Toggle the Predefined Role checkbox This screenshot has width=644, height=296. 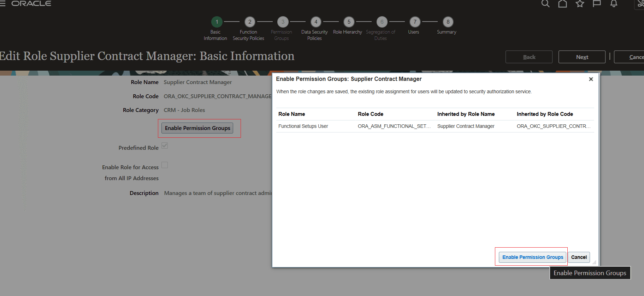pyautogui.click(x=165, y=146)
